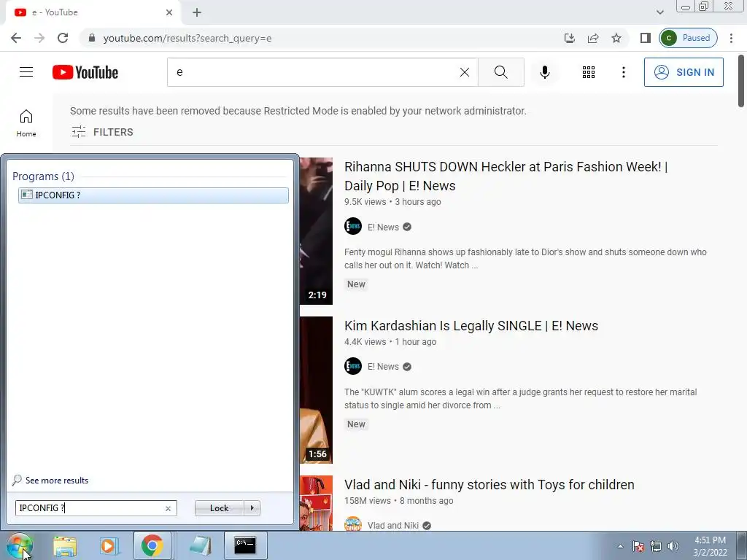Switch to Chrome in the taskbar

(x=152, y=545)
